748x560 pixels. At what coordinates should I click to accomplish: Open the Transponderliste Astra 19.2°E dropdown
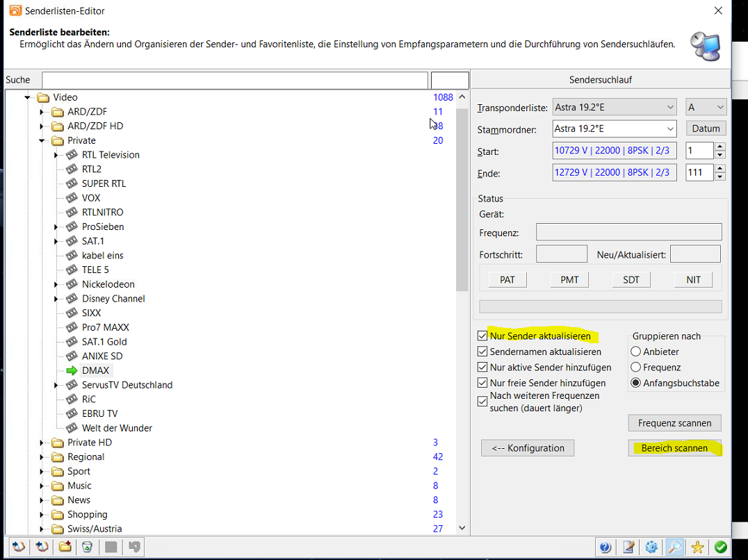tap(615, 107)
